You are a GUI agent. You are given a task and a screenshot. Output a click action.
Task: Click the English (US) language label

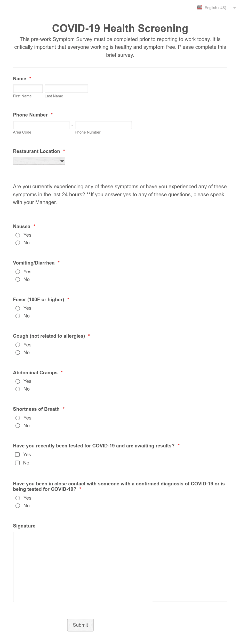point(215,8)
